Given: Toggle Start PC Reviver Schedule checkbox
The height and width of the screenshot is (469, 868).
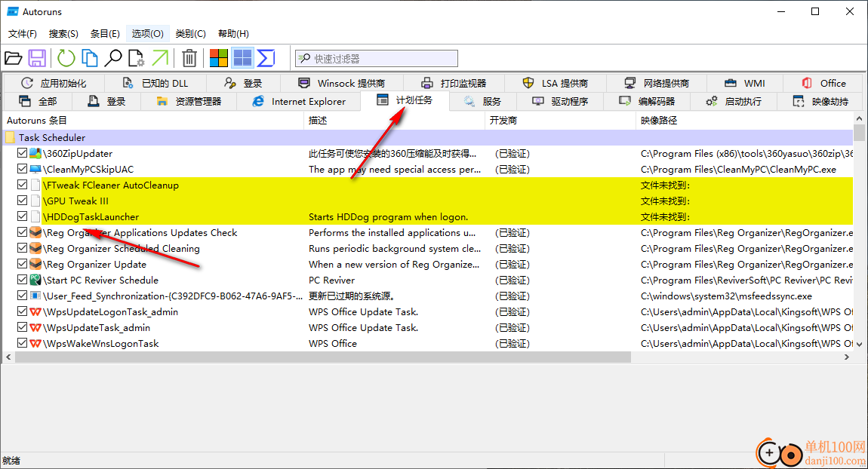Looking at the screenshot, I should [x=22, y=279].
